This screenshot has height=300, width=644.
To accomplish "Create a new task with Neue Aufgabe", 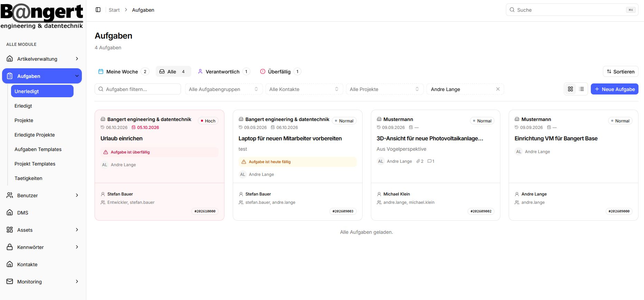I will (x=614, y=89).
